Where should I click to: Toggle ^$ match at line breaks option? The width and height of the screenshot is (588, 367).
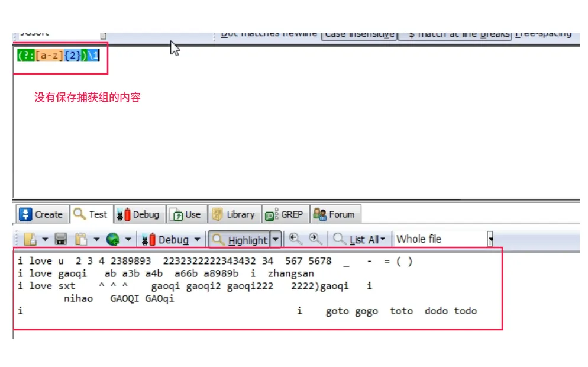click(x=455, y=35)
